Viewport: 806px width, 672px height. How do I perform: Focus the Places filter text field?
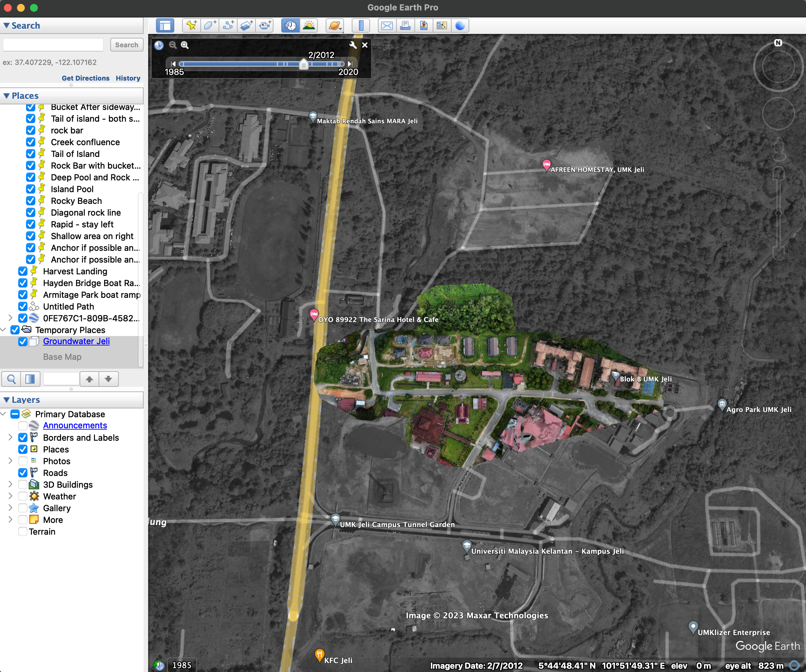pos(61,379)
